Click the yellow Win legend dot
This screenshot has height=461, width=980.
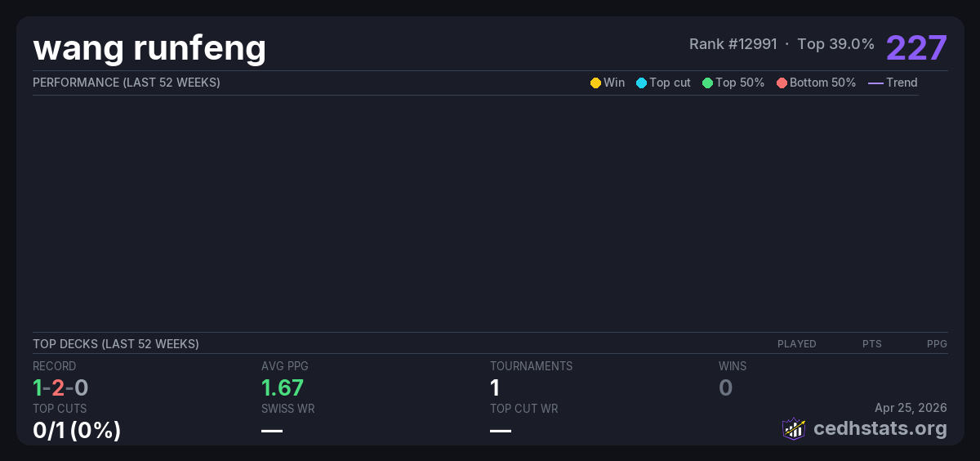[595, 83]
